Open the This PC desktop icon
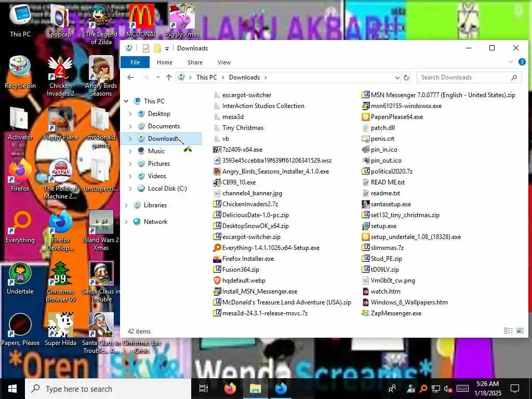The height and width of the screenshot is (399, 532). click(x=20, y=20)
